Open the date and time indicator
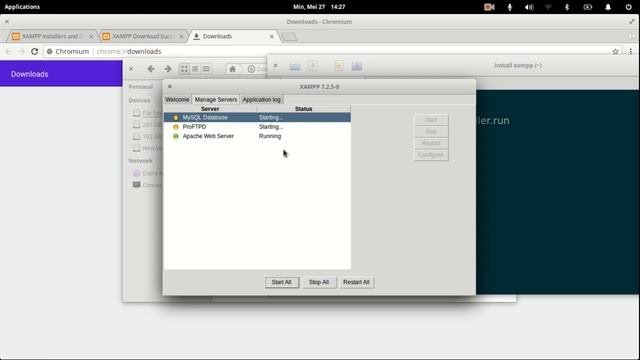This screenshot has height=360, width=640. (319, 7)
